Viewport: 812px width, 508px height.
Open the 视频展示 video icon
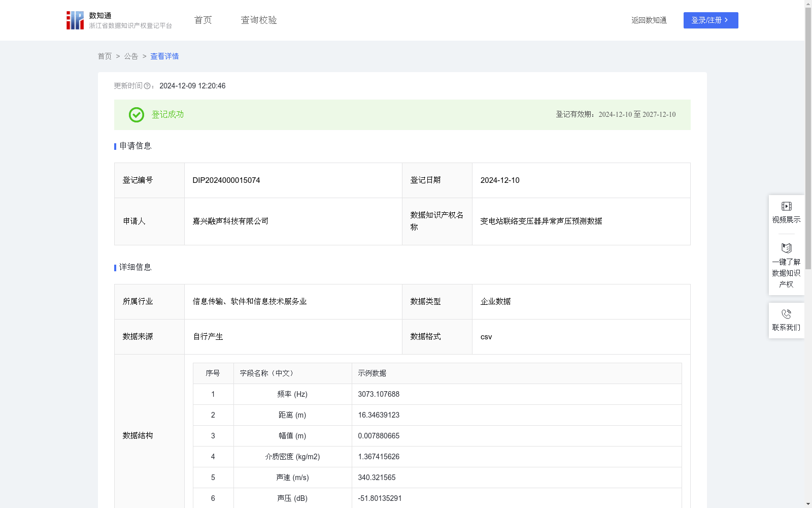click(x=786, y=206)
